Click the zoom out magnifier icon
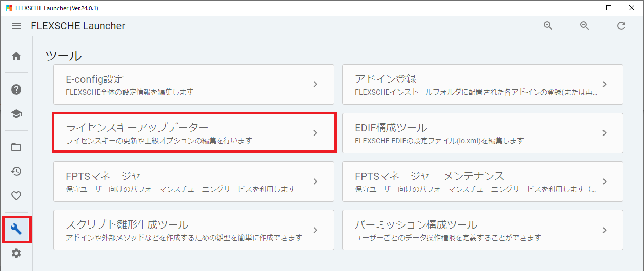The image size is (644, 271). click(584, 26)
